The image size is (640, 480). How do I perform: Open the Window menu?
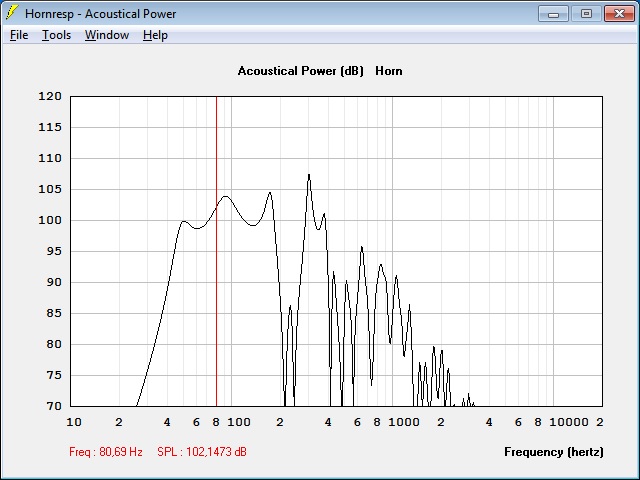(x=107, y=35)
